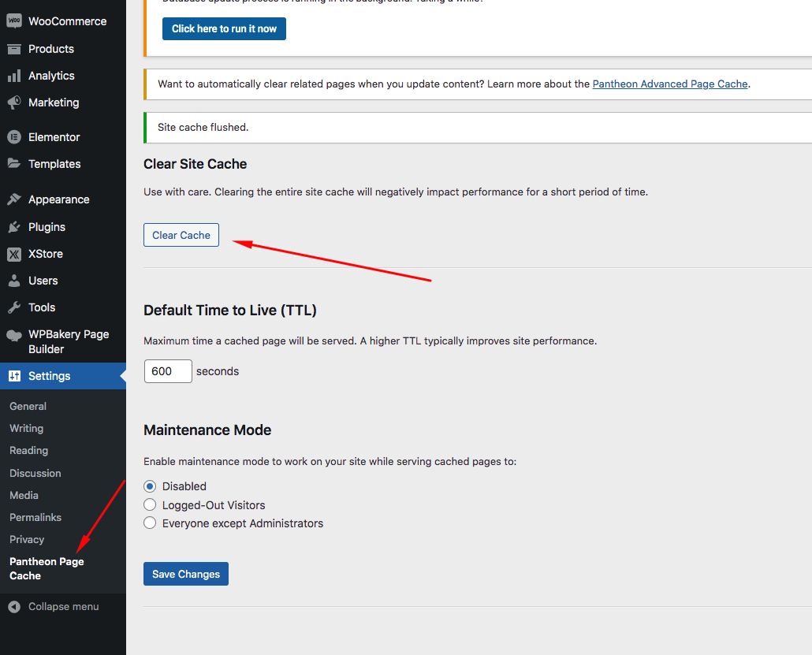
Task: Click the 'Click here to run it now' button
Action: point(224,28)
